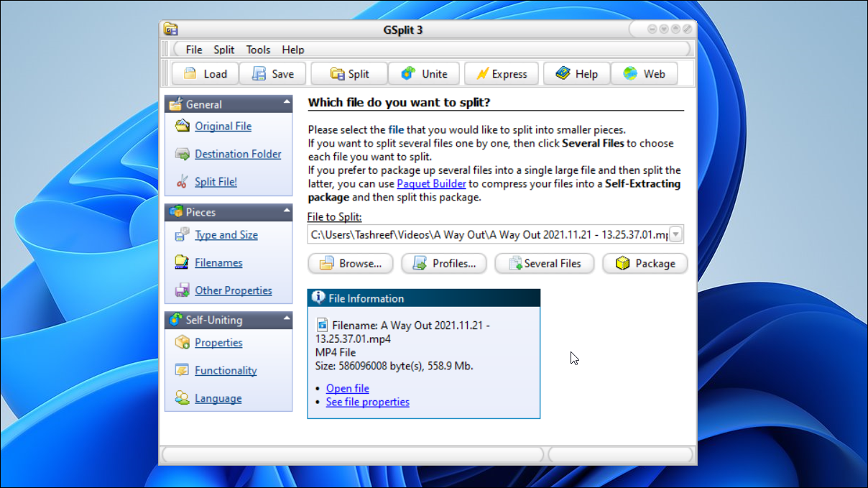Click See file properties link
This screenshot has width=868, height=488.
368,402
